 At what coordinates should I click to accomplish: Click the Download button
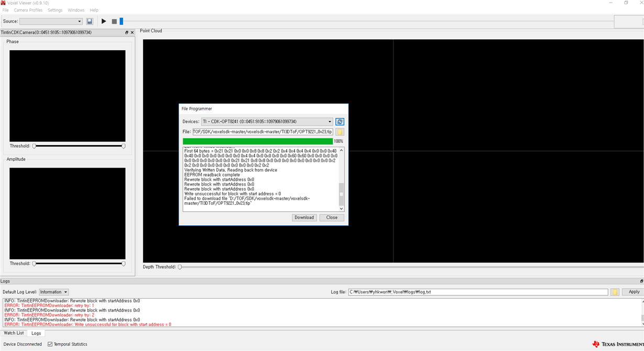click(304, 217)
